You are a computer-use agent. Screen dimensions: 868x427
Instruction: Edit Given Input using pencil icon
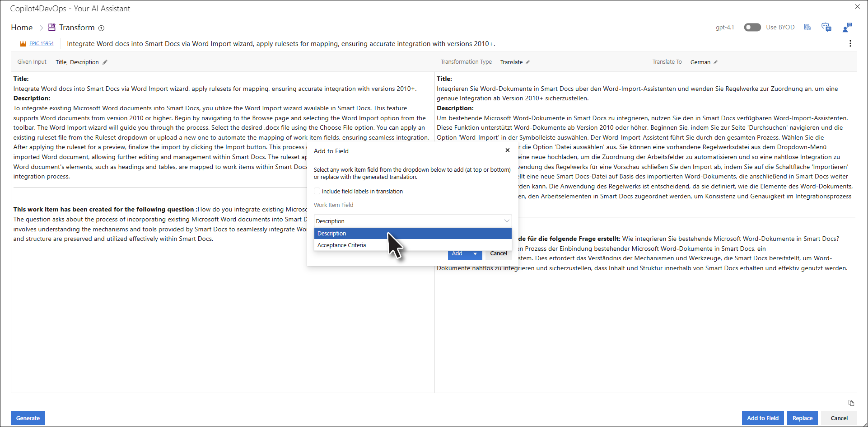105,62
